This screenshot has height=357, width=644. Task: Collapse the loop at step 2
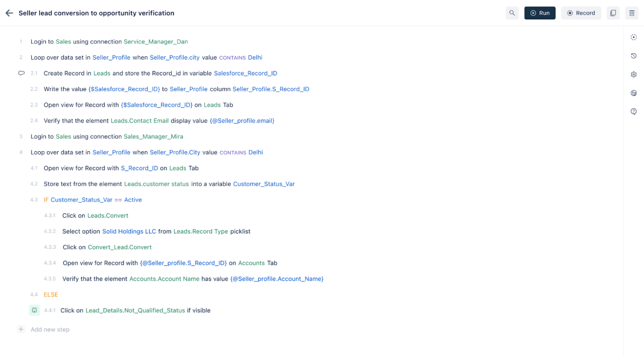click(x=21, y=57)
